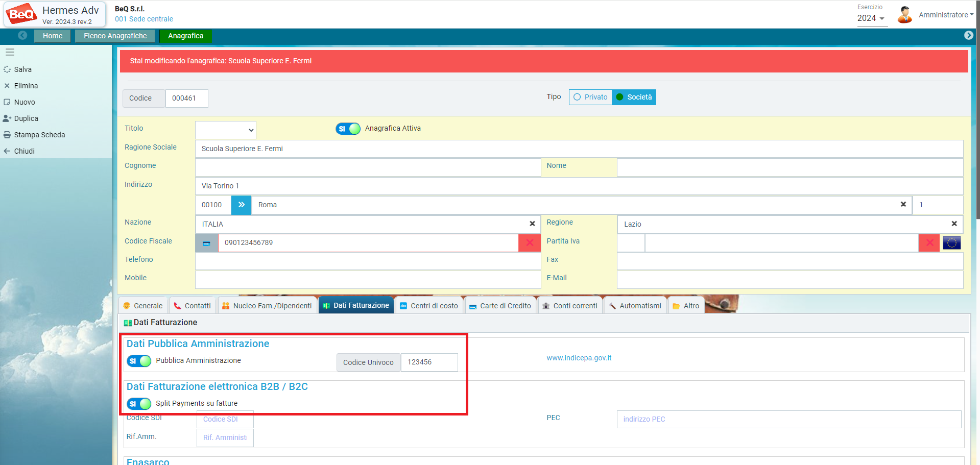Toggle the Anagrafica Attiva switch
Screen dimensions: 980x465
348,129
